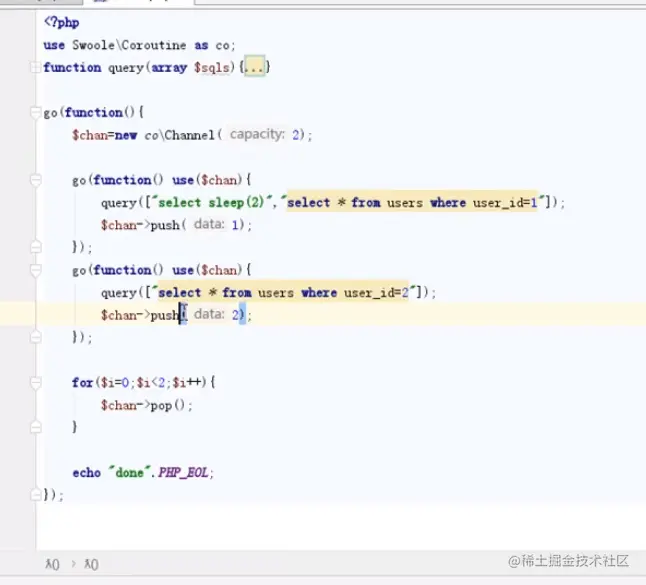Expand the folded query function gutter marker
Screen dimensions: 646x585
tap(35, 68)
